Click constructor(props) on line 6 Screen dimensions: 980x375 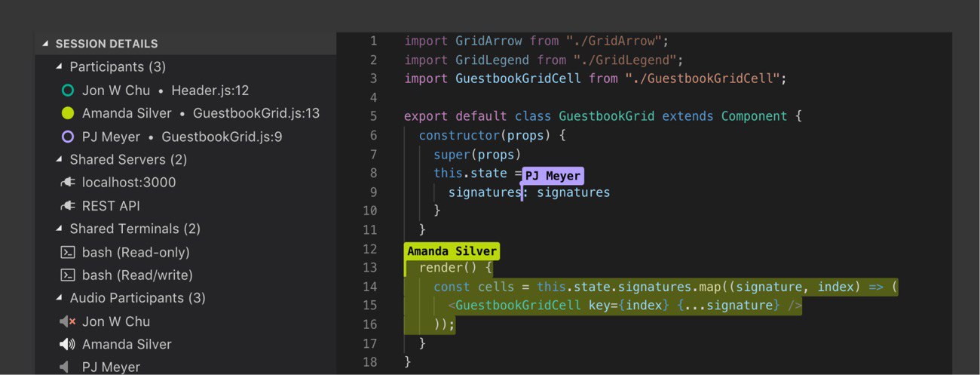click(x=488, y=136)
